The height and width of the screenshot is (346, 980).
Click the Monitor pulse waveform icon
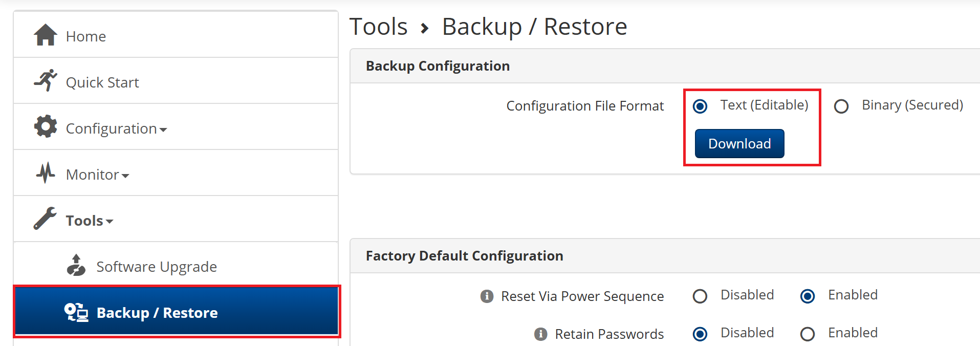pyautogui.click(x=46, y=172)
